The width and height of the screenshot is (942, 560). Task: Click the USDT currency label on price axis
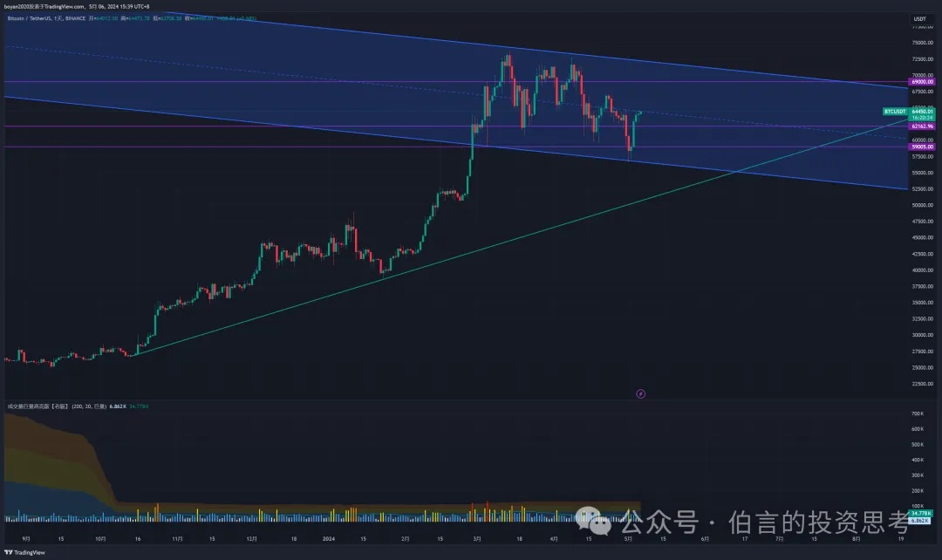[x=919, y=18]
